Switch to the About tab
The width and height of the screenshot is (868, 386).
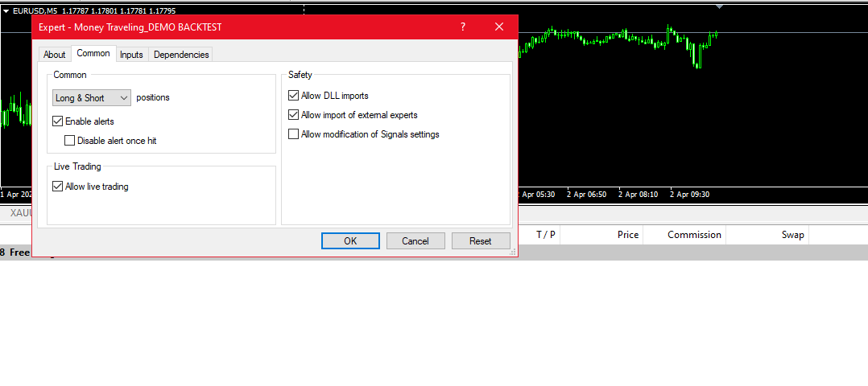[x=55, y=55]
